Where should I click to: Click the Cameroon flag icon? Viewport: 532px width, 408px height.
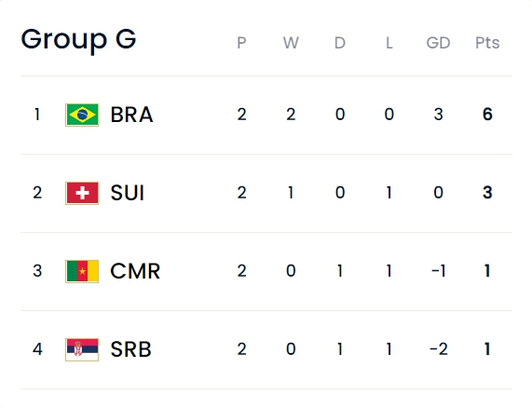click(82, 271)
